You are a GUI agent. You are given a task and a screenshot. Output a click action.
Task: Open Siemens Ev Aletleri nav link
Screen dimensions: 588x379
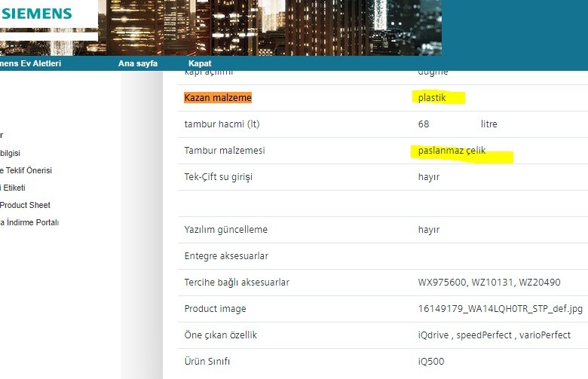point(30,63)
